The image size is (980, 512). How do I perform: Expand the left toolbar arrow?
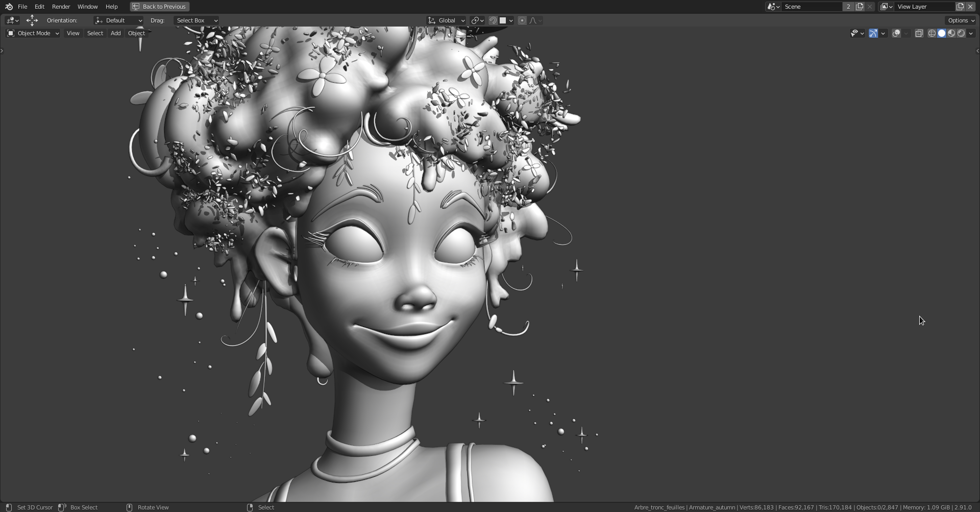2,51
